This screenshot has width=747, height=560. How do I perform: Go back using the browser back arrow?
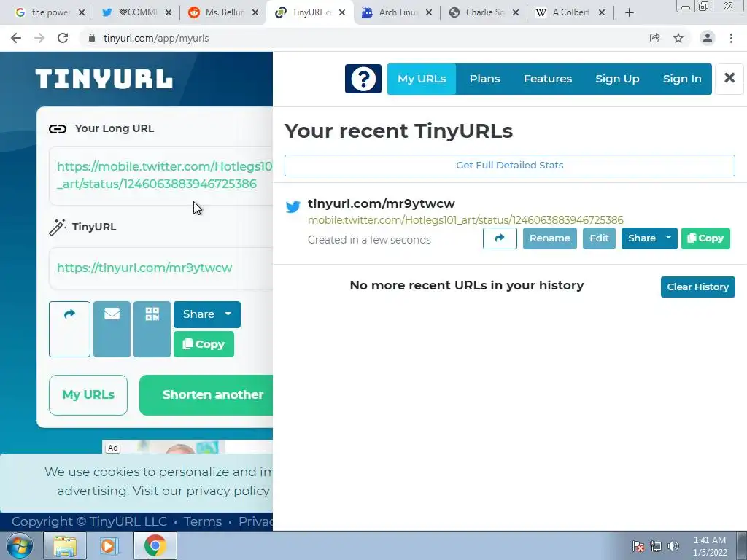[x=16, y=38]
